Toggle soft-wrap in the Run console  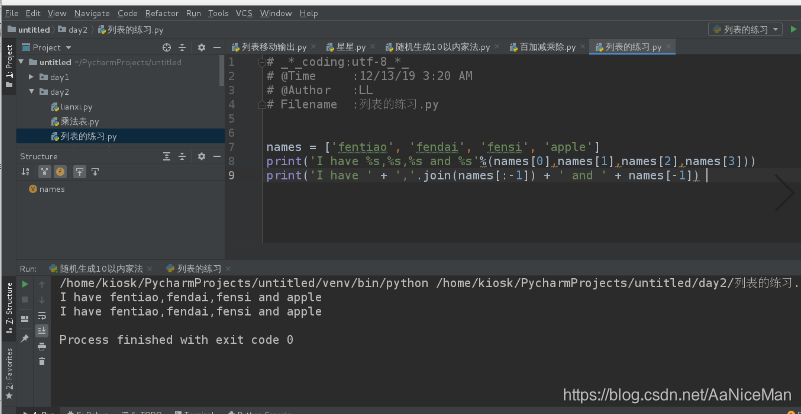click(x=42, y=315)
